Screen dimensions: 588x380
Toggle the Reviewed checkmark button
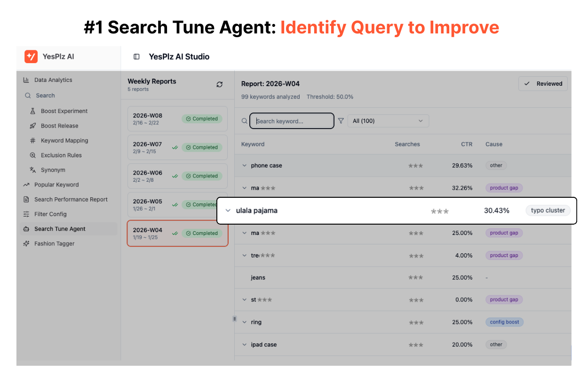point(543,84)
